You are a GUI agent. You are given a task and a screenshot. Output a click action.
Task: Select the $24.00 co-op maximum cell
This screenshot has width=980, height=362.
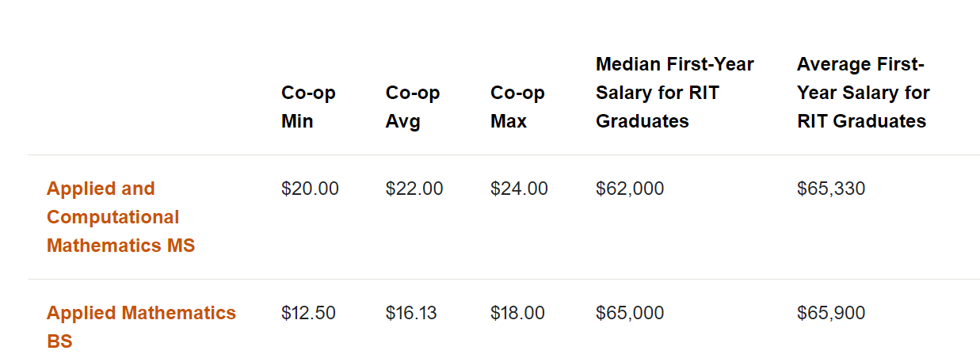[519, 189]
